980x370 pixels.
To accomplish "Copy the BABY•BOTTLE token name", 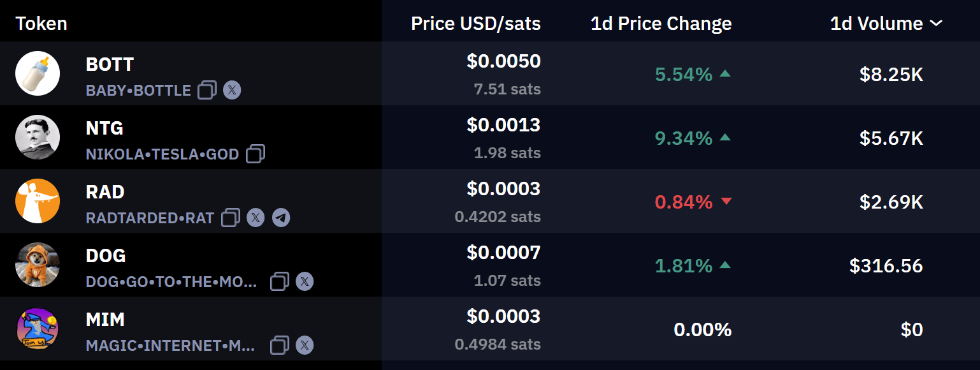I will (x=207, y=90).
